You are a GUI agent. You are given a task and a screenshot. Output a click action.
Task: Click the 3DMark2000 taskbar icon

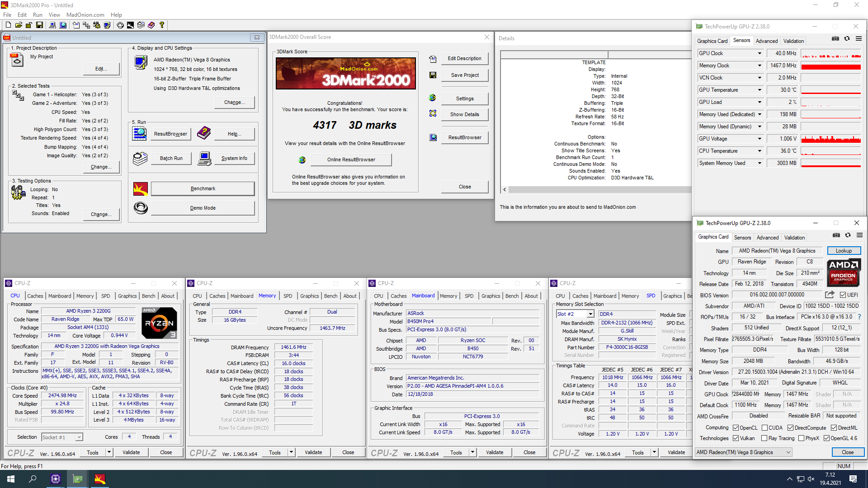click(x=100, y=479)
